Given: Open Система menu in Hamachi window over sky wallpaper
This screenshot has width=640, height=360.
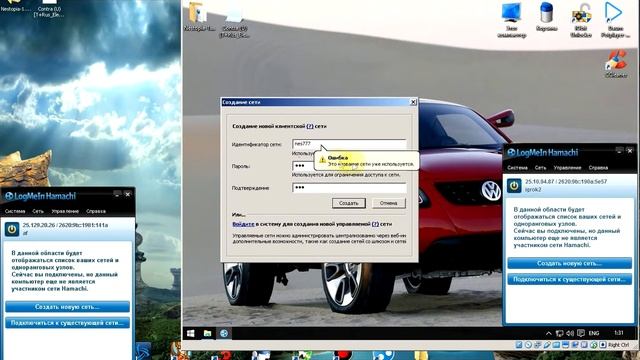Looking at the screenshot, I should [15, 211].
